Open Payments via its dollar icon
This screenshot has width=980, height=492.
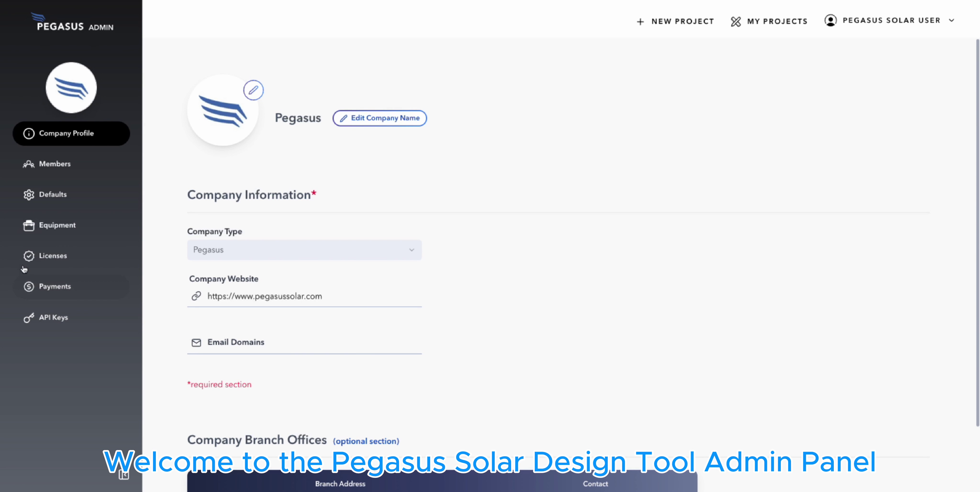click(x=29, y=286)
